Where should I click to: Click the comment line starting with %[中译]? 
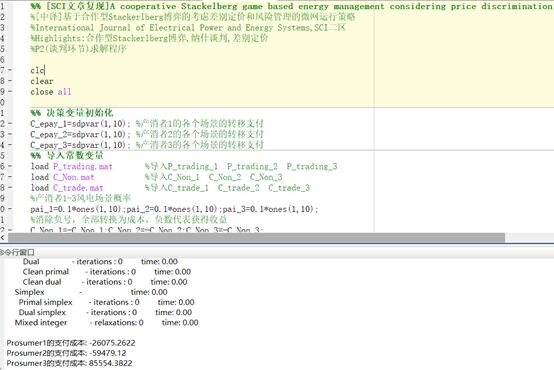pyautogui.click(x=193, y=17)
